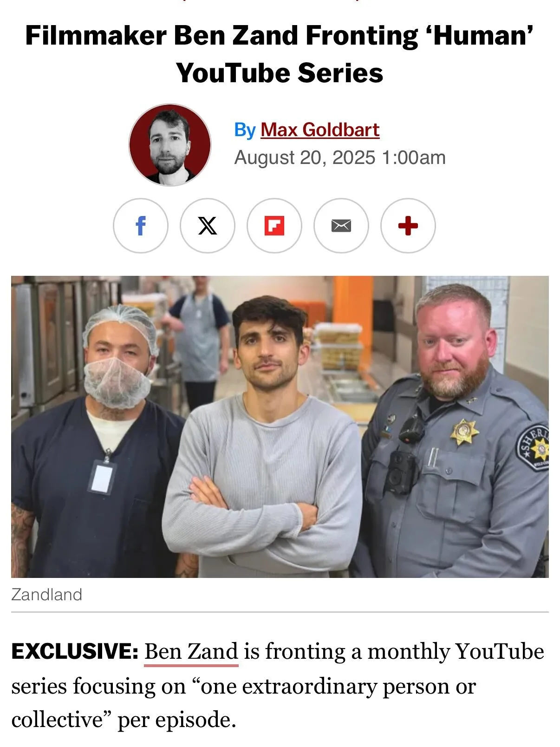Share the article on Facebook
The width and height of the screenshot is (560, 747).
coord(140,226)
